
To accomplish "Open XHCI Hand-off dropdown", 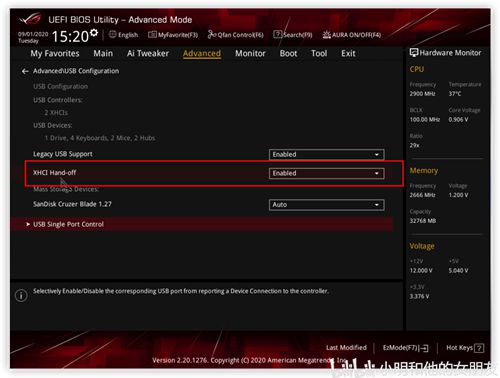I will [326, 173].
